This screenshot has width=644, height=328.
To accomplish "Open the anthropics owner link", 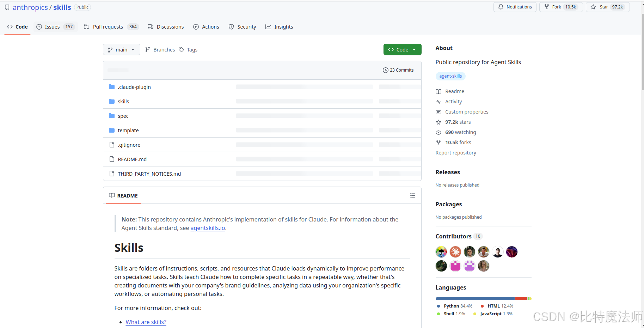I will pos(30,7).
